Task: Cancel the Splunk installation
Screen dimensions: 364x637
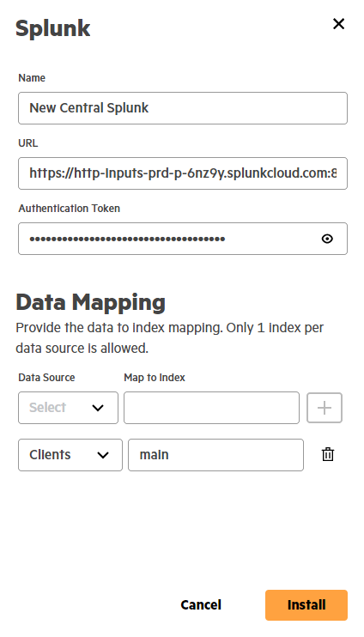Action: click(x=201, y=605)
